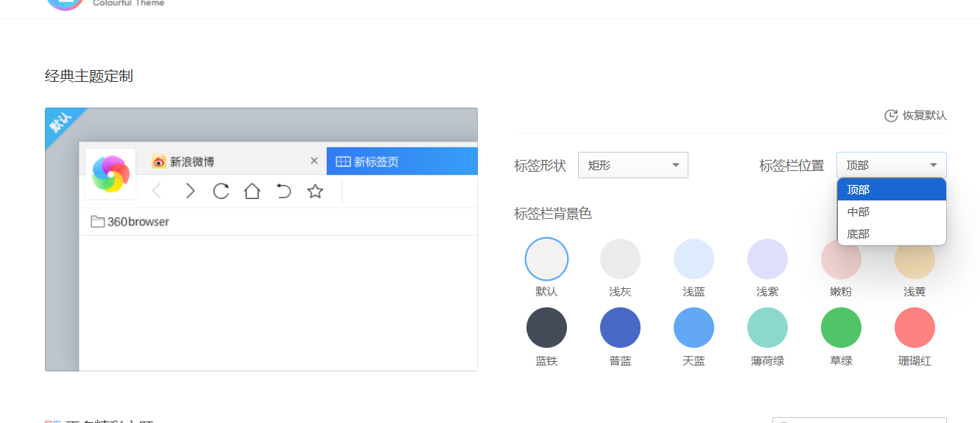Click the Weibo eye icon on tab

pos(159,161)
